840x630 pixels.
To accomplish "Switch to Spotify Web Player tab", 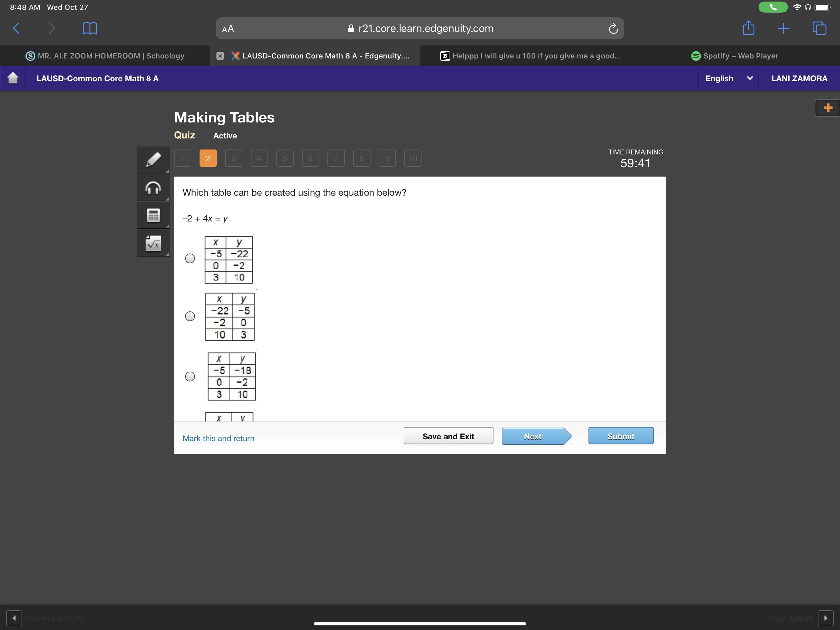I will 735,56.
